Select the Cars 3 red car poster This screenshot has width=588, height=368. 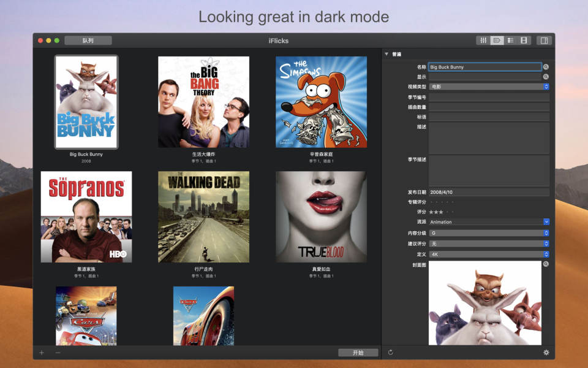point(203,316)
